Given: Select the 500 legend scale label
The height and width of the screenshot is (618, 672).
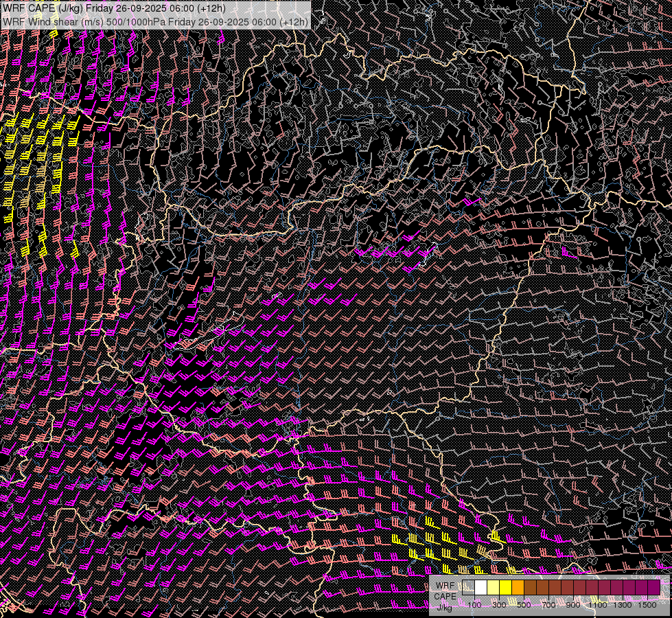Looking at the screenshot, I should pos(524,605).
